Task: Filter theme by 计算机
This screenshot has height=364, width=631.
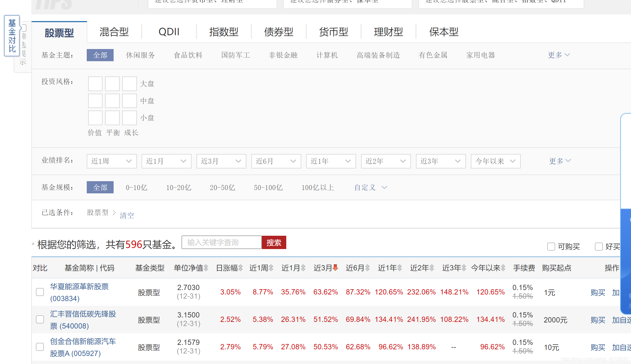Action: click(x=327, y=55)
